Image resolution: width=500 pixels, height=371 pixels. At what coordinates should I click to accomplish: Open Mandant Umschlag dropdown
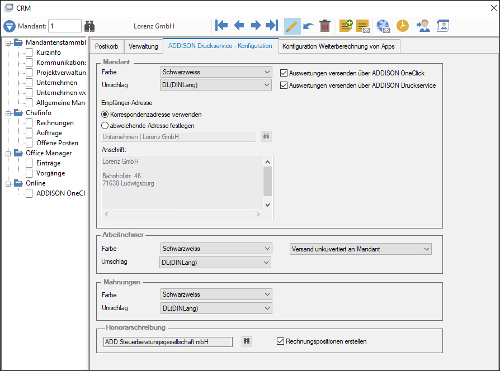coord(216,85)
